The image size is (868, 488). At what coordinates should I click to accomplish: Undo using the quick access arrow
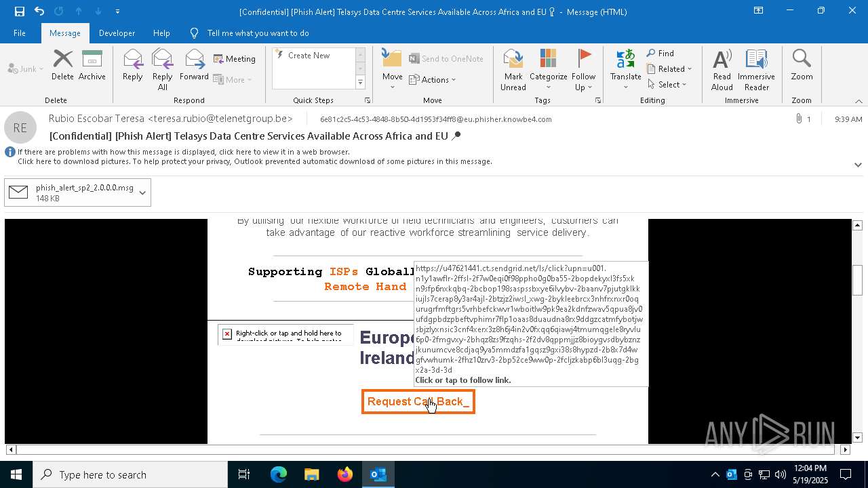(39, 12)
